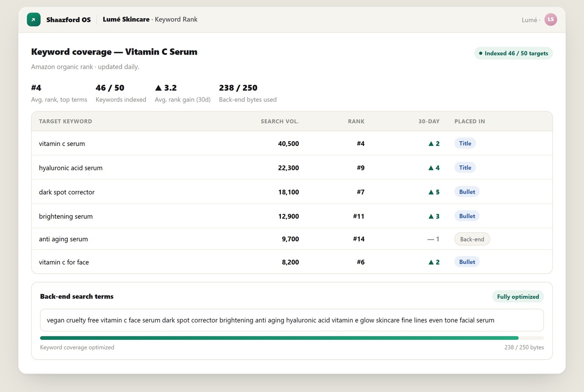
Task: Select the vitamin c serum keyword
Action: click(x=62, y=144)
